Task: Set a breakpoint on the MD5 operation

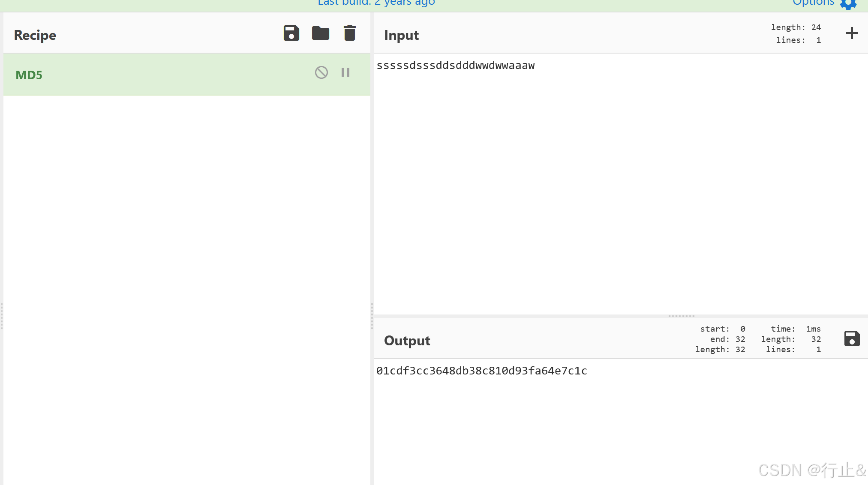Action: (345, 72)
